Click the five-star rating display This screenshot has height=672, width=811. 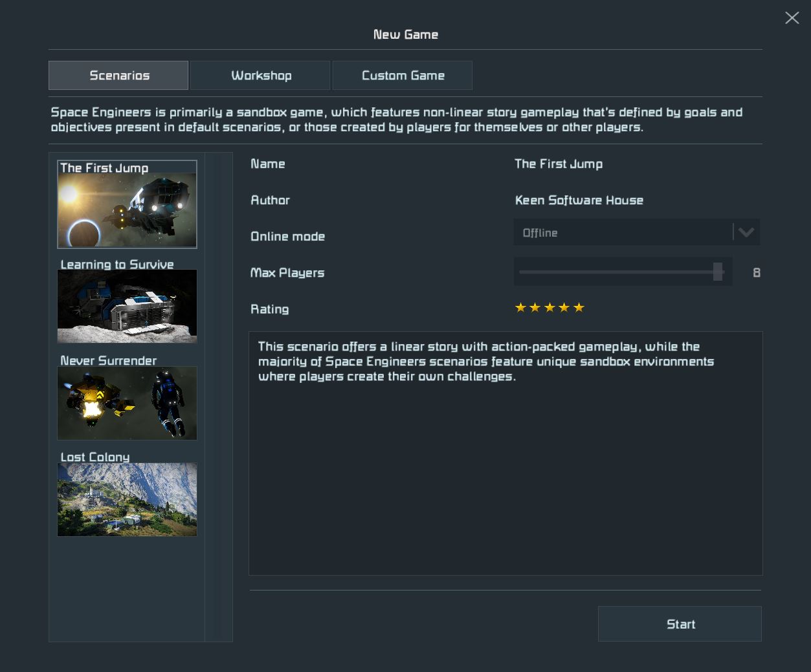[x=550, y=308]
